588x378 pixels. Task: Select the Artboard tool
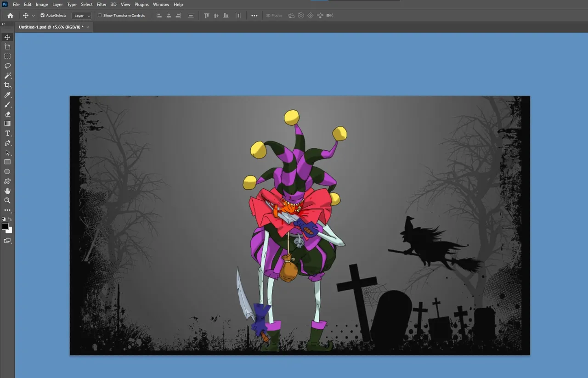[x=7, y=47]
